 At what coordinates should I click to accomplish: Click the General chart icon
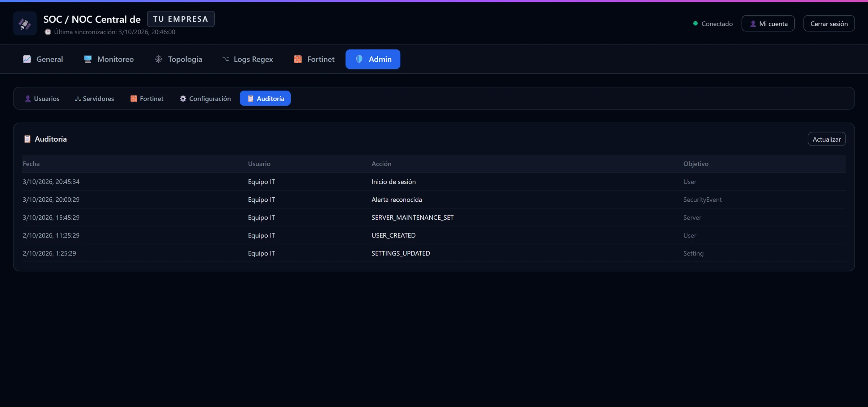coord(27,59)
